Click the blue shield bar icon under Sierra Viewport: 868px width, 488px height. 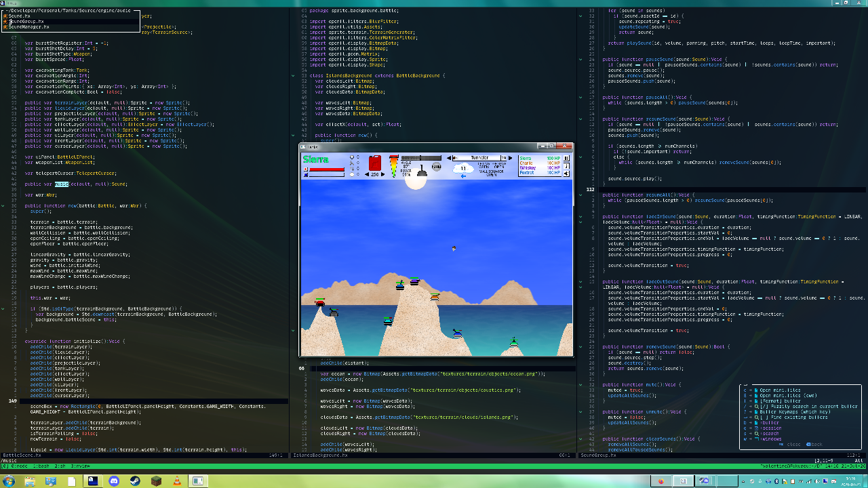coord(305,174)
